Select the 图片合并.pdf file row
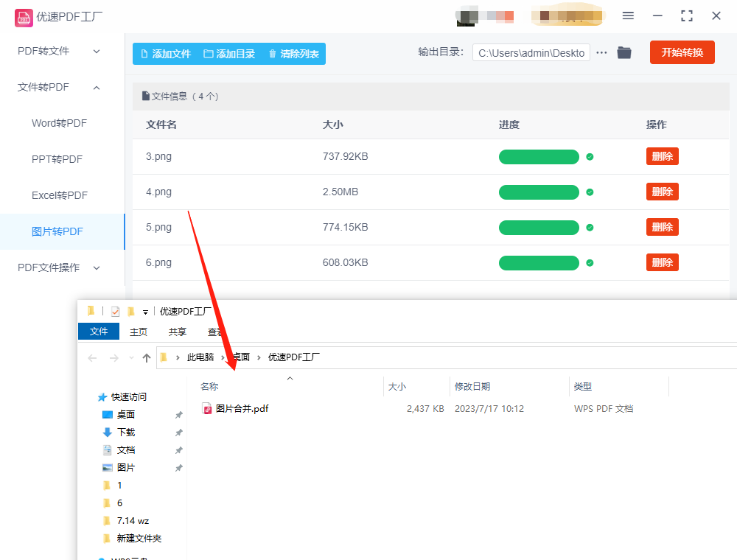The height and width of the screenshot is (560, 737). [x=417, y=409]
